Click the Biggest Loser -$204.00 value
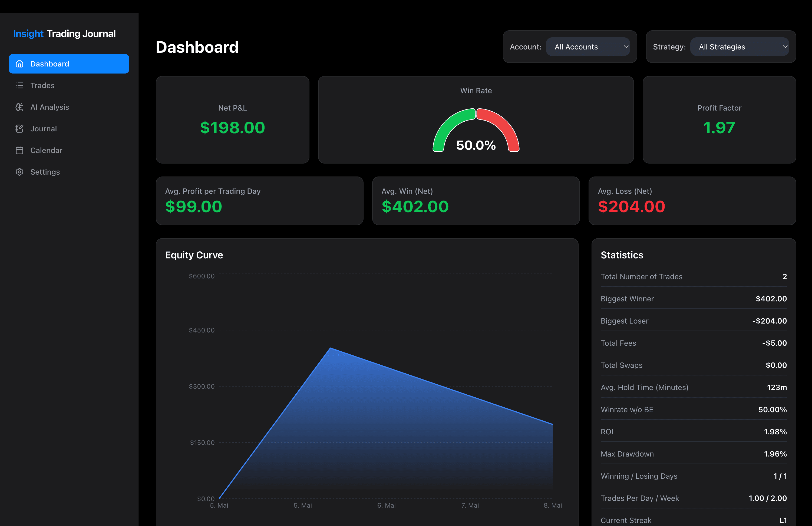This screenshot has height=526, width=812. (x=769, y=321)
